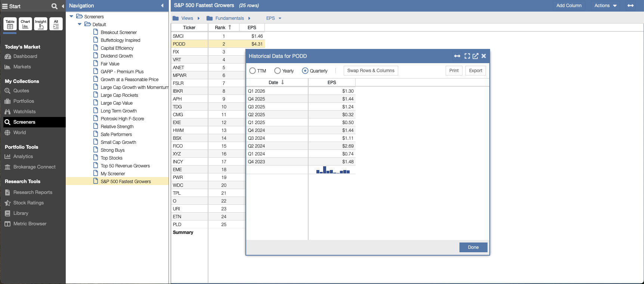This screenshot has width=644, height=284.
Task: Click the Markets chart icon
Action: click(x=7, y=67)
